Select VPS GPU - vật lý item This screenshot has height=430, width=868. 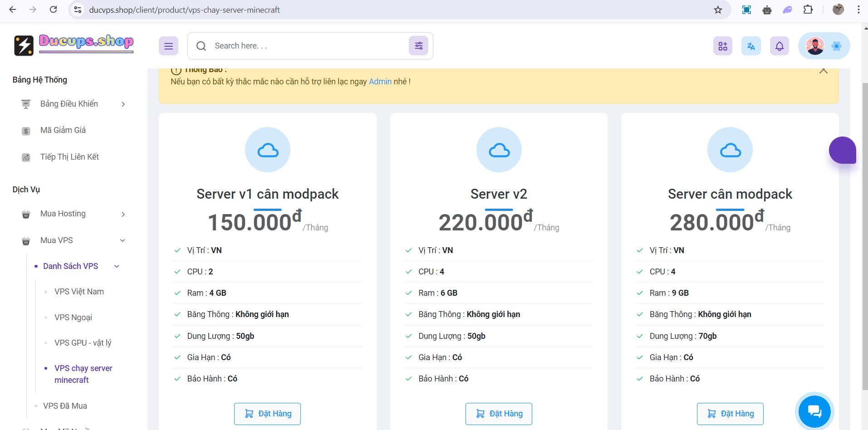[83, 343]
